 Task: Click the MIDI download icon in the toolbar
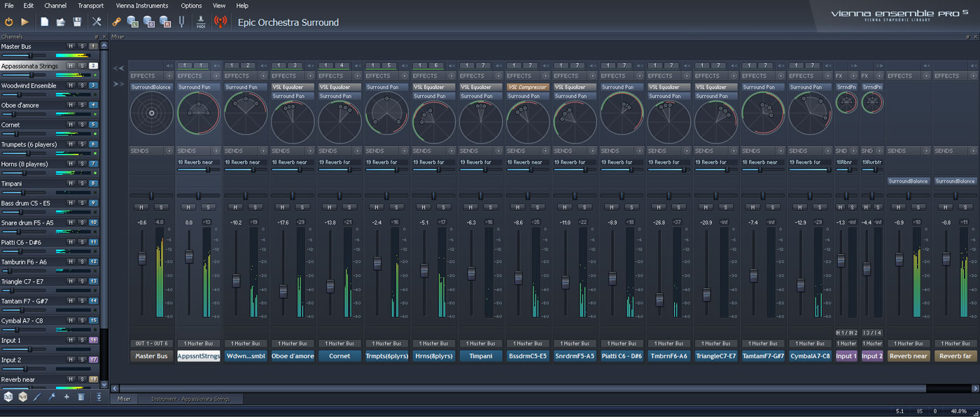click(202, 22)
